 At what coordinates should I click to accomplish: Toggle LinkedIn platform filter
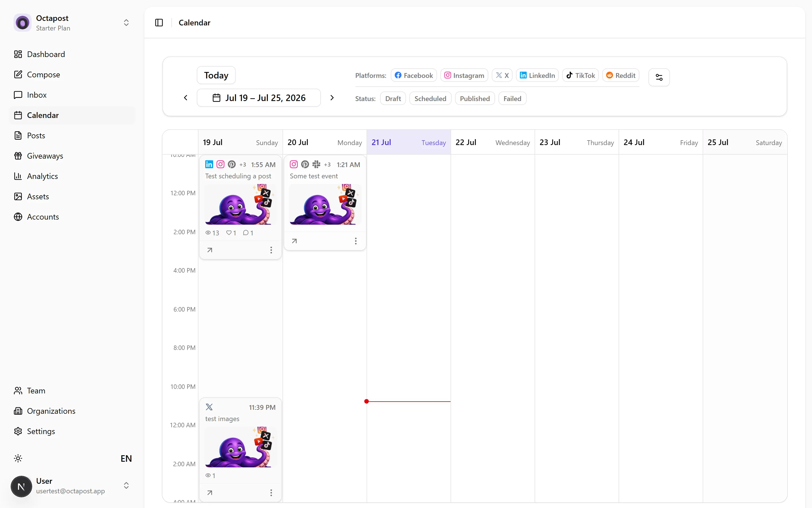[537, 75]
